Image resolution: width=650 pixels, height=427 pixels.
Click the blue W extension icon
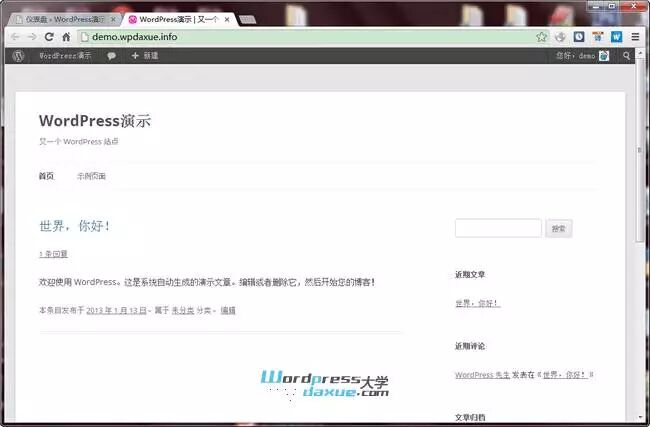tap(616, 37)
